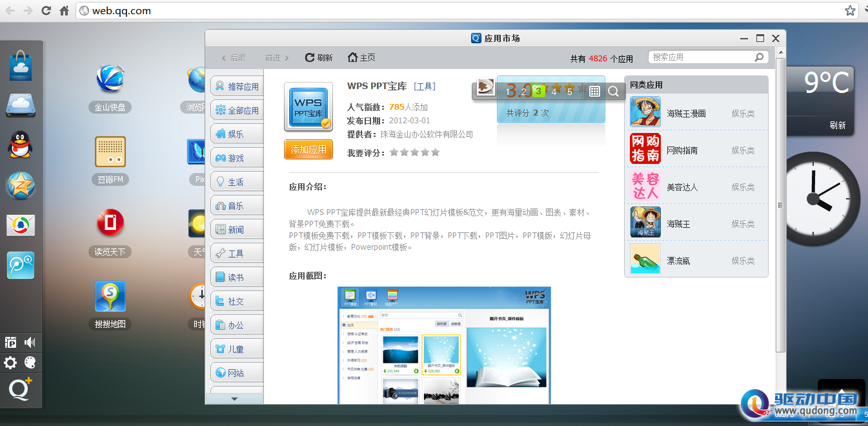Click 刷新 on the weather widget

coord(838,126)
